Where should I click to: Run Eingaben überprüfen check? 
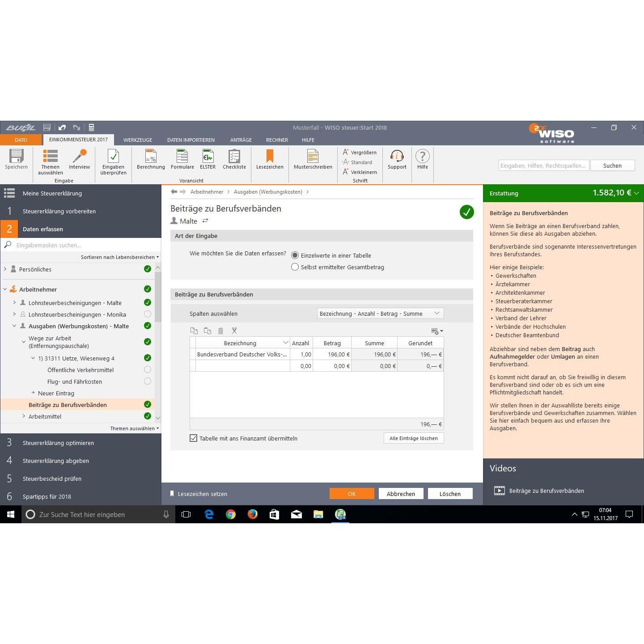coord(113,162)
